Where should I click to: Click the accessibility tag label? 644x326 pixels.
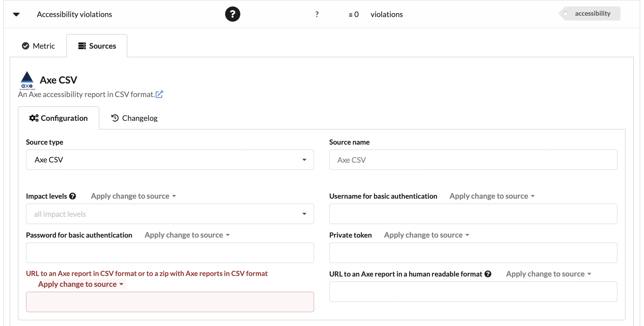590,14
